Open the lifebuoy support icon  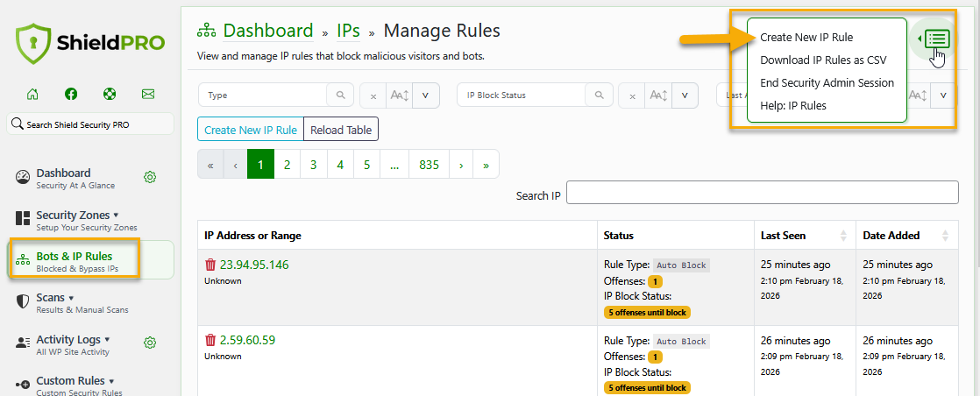(x=110, y=95)
